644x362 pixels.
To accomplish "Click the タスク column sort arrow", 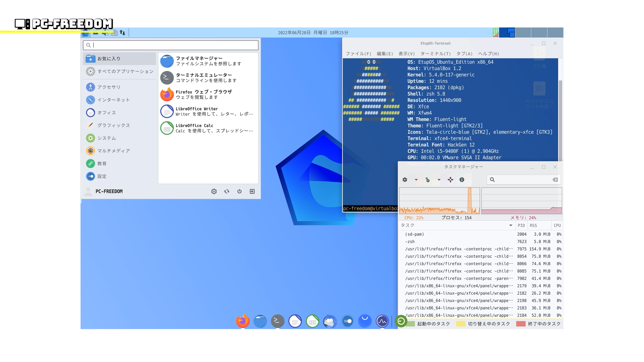I will coord(511,226).
